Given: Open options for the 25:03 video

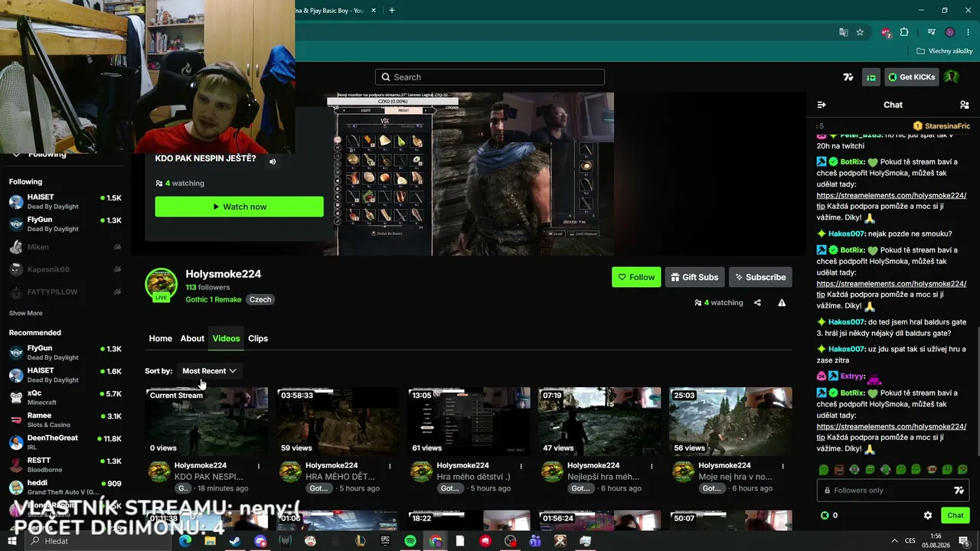Looking at the screenshot, I should [782, 466].
